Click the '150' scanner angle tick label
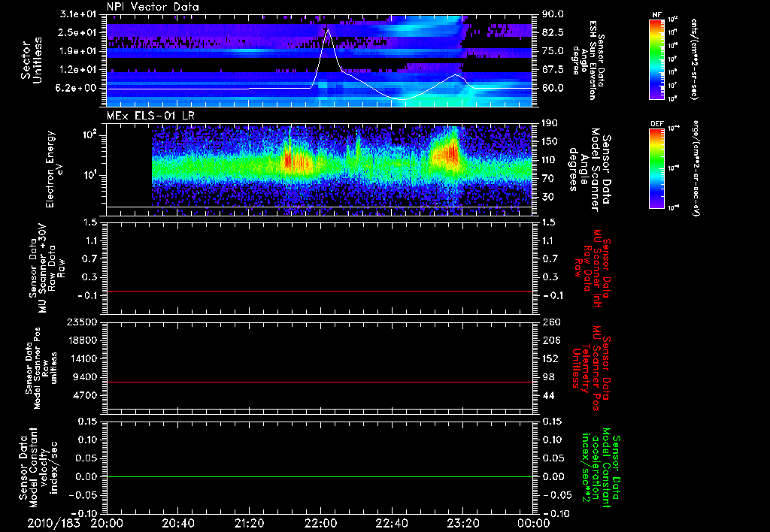770x532 pixels. [550, 142]
